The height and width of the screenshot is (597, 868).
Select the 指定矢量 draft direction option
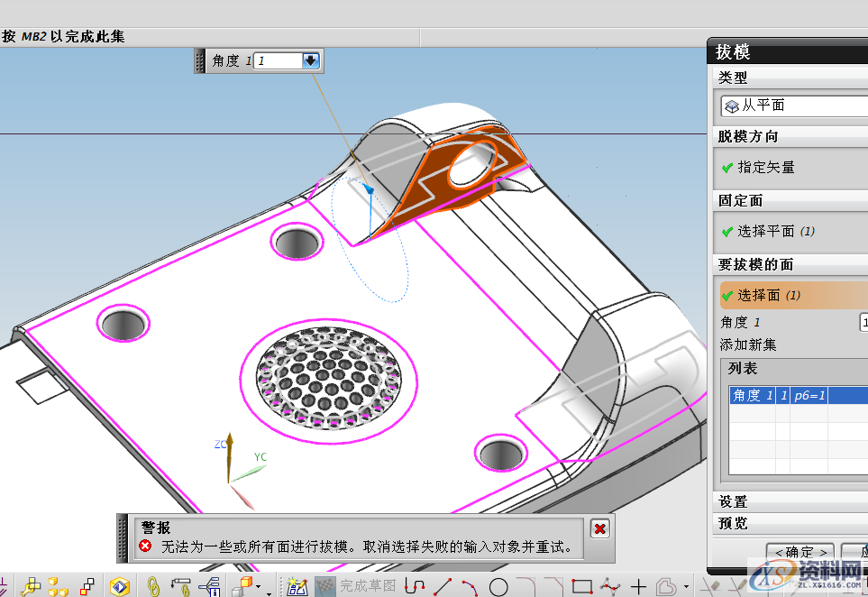[765, 168]
